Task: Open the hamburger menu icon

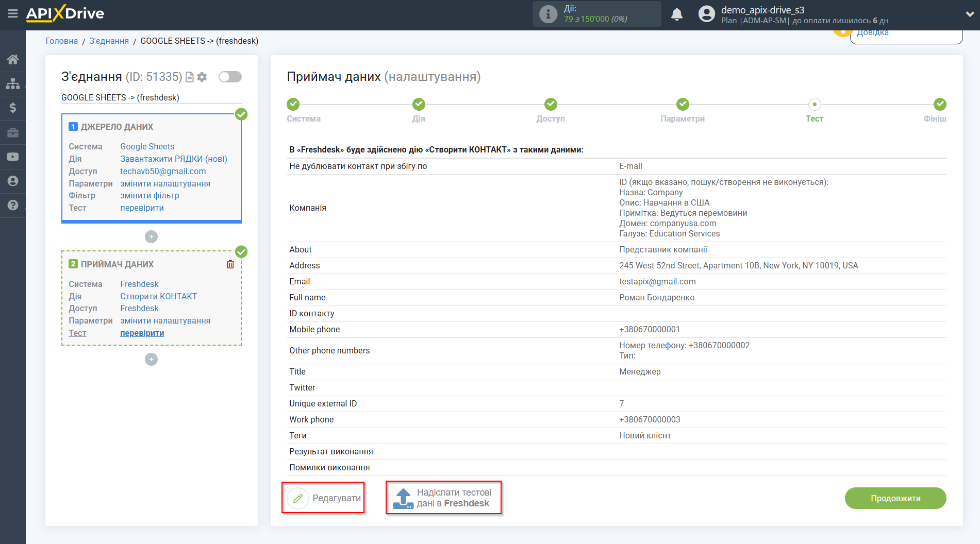Action: point(13,14)
